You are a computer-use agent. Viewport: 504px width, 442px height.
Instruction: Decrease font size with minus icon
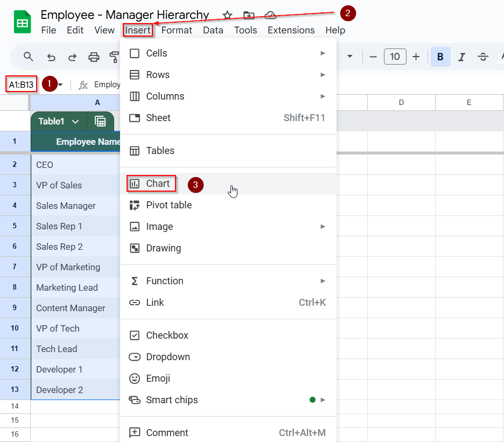(x=373, y=57)
